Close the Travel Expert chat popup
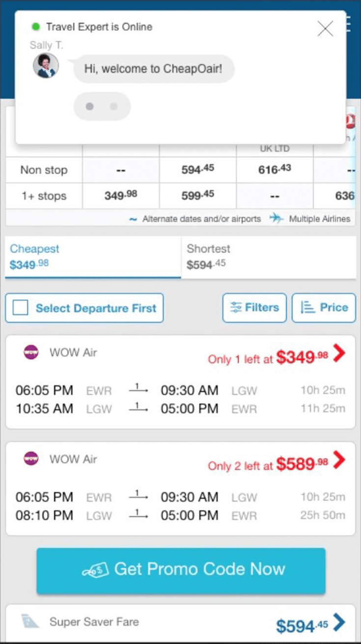The width and height of the screenshot is (361, 644). pos(325,29)
